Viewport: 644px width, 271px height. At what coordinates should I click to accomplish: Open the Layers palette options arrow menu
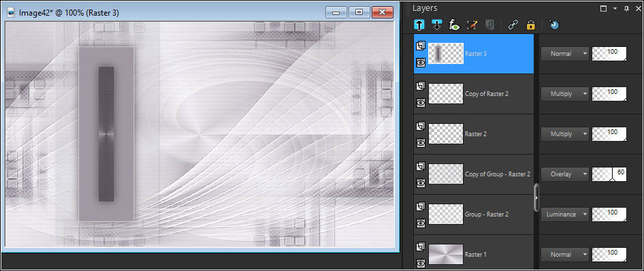point(615,9)
